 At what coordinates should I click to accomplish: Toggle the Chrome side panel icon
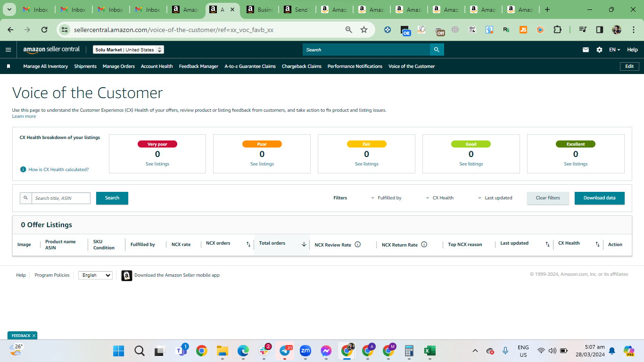[x=600, y=30]
